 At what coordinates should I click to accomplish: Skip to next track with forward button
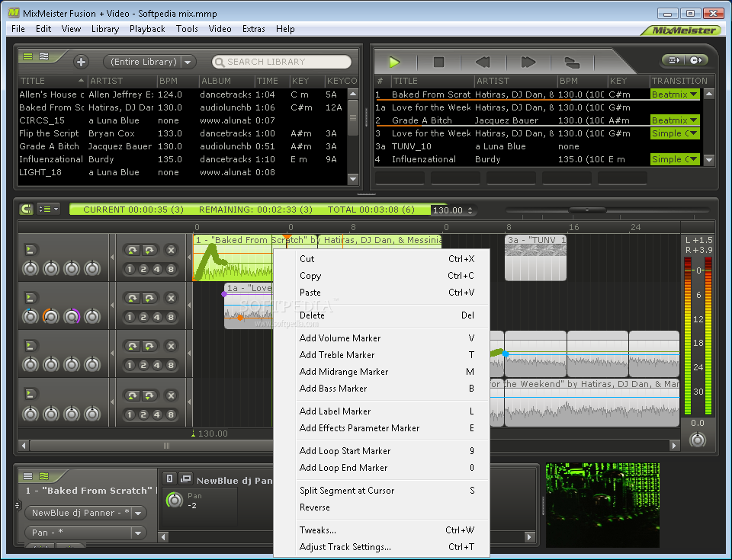528,62
